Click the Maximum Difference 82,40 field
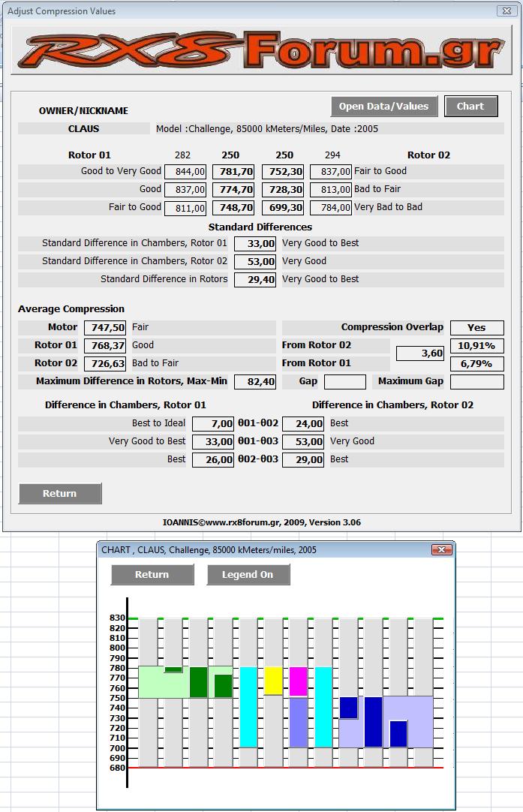The height and width of the screenshot is (812, 523). pos(255,382)
